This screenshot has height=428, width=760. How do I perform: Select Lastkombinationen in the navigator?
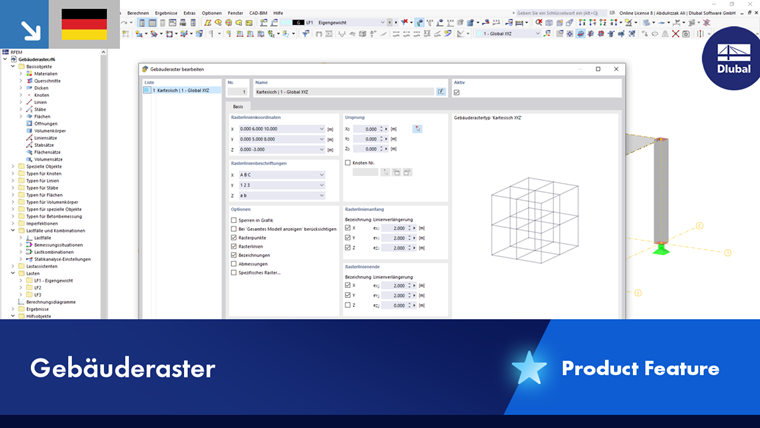[x=54, y=252]
